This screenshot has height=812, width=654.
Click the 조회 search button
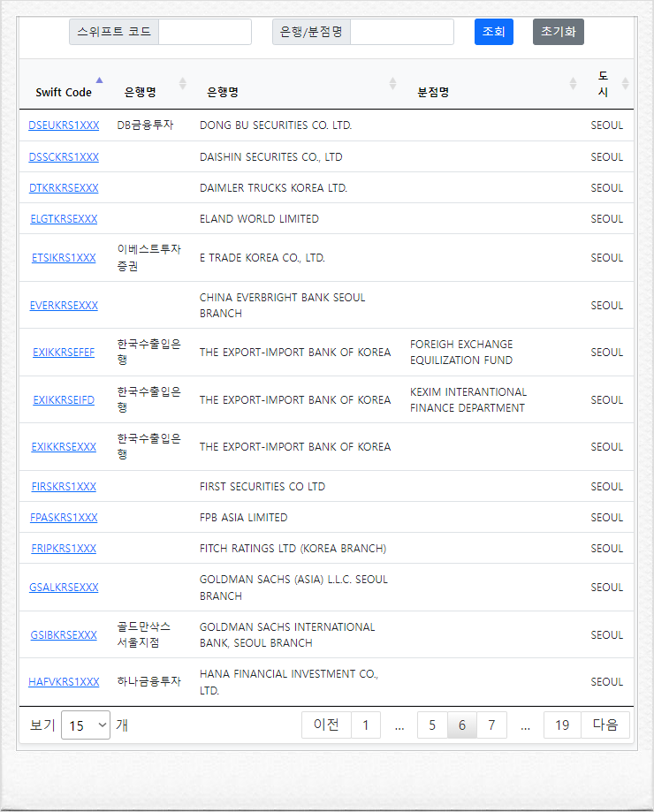click(493, 32)
